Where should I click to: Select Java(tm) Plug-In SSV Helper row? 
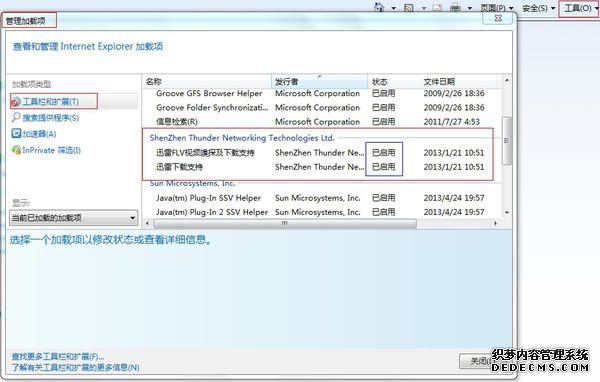(321, 198)
